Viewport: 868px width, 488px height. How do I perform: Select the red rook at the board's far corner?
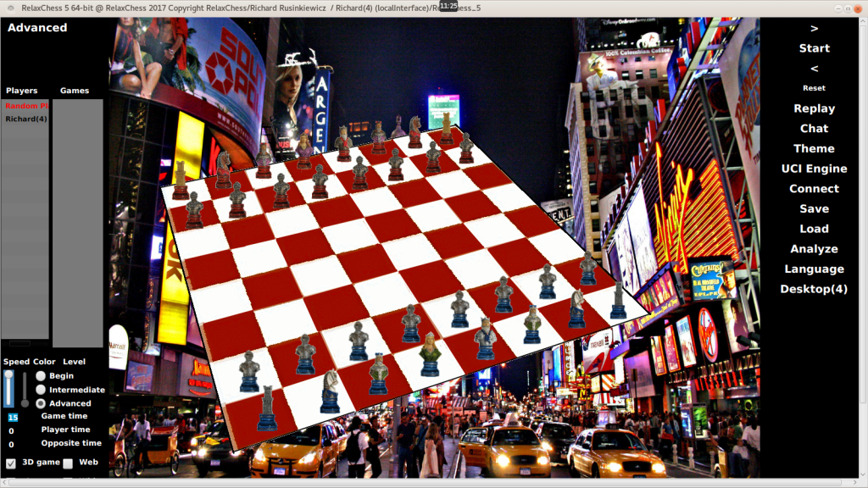tap(446, 129)
